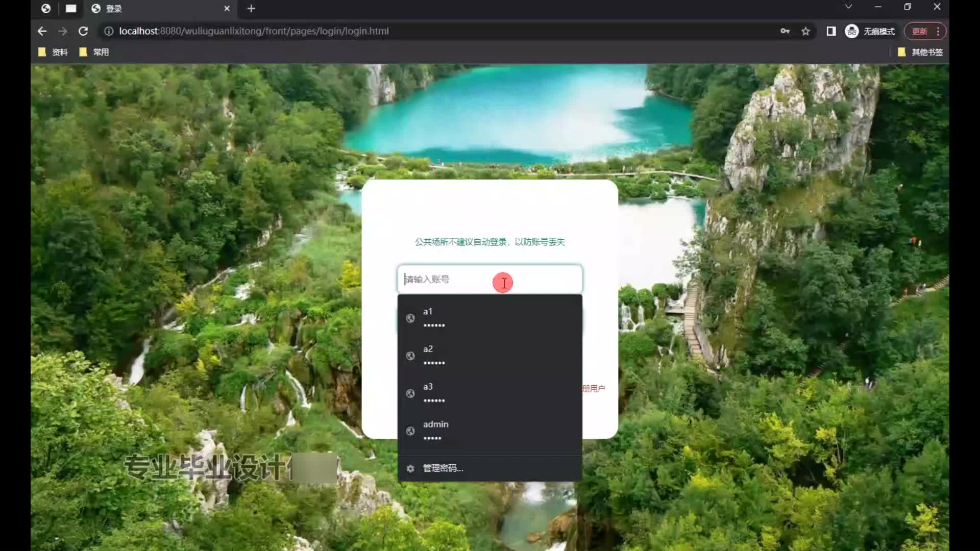The height and width of the screenshot is (551, 980).
Task: Click the browser back arrow
Action: click(42, 31)
